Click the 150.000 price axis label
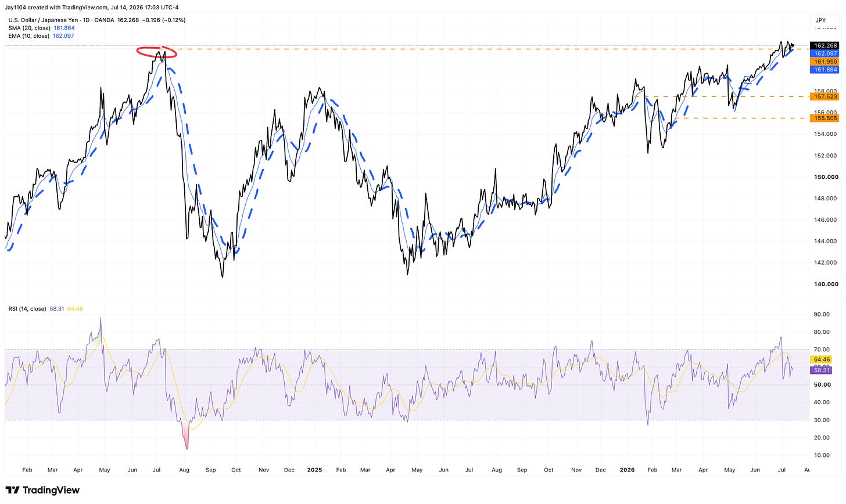 [x=826, y=177]
